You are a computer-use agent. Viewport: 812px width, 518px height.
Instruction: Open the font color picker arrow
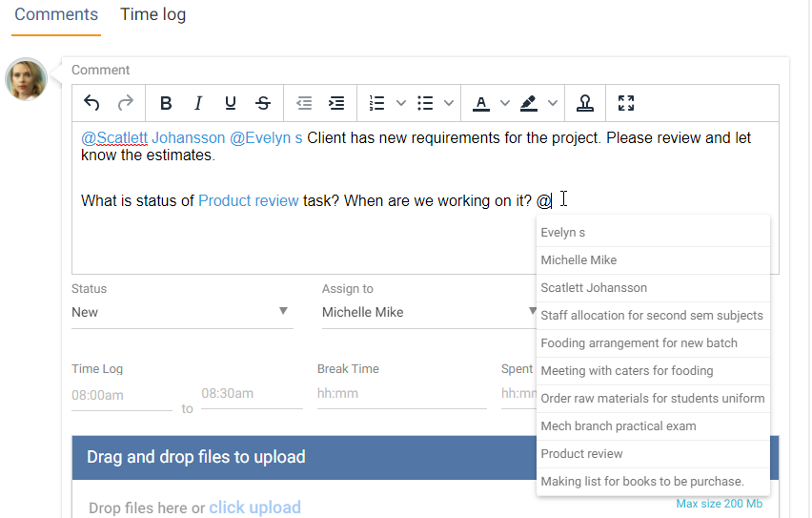click(505, 103)
